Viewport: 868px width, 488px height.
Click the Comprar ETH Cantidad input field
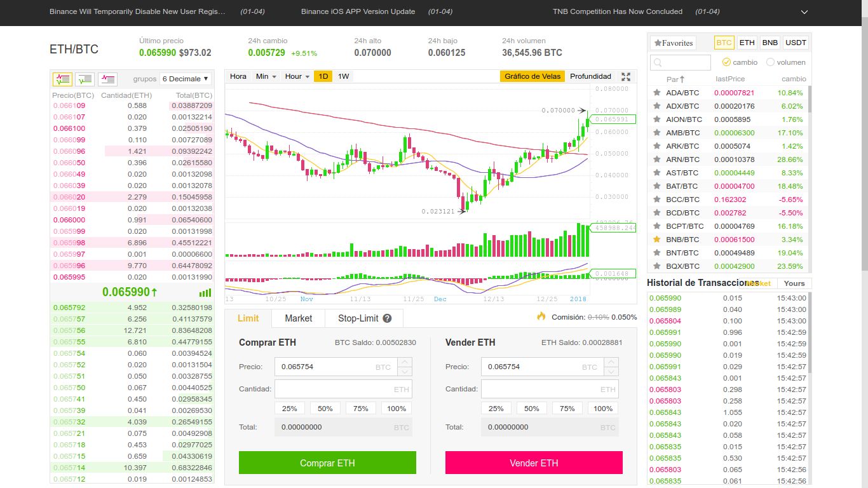click(343, 389)
